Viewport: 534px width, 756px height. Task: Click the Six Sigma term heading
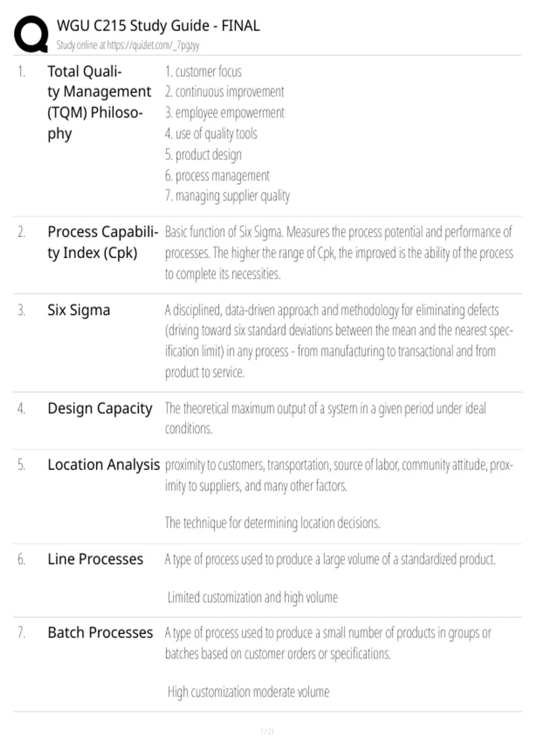(x=79, y=310)
